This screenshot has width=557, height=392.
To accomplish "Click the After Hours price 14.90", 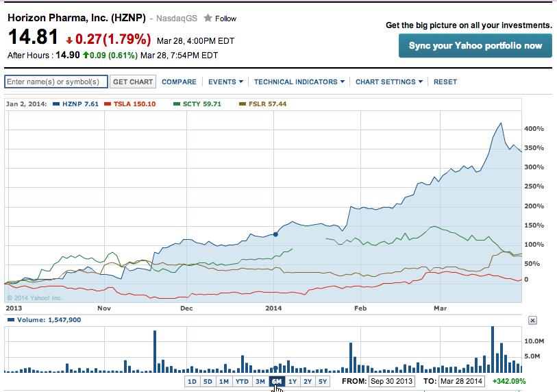I will point(68,55).
